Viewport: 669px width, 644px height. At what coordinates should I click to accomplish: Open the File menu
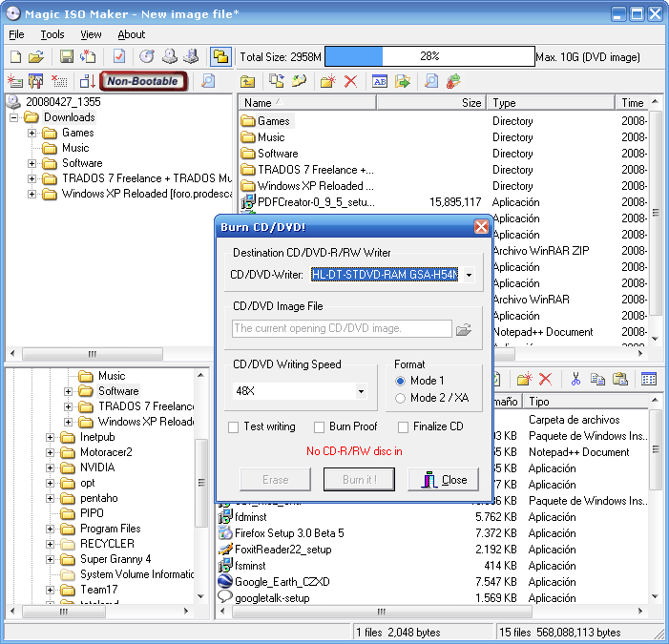[16, 34]
